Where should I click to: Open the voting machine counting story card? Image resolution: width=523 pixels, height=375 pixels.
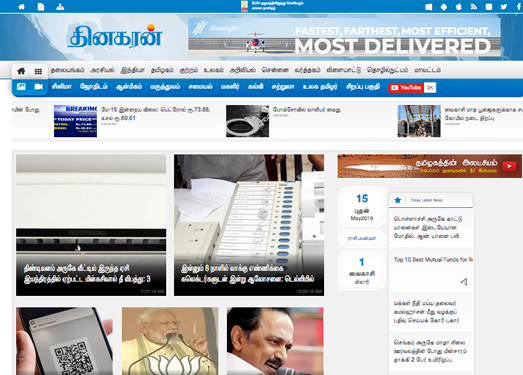(249, 225)
